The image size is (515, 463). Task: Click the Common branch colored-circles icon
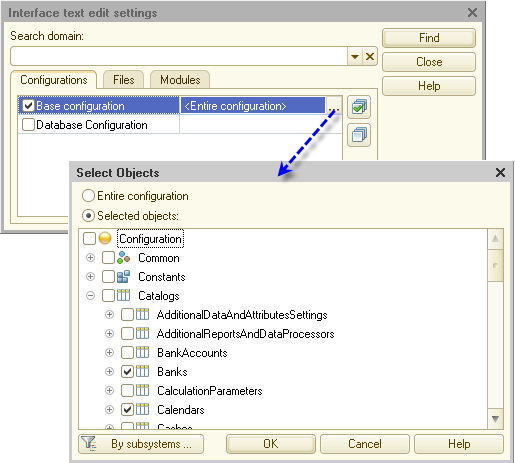[x=124, y=258]
